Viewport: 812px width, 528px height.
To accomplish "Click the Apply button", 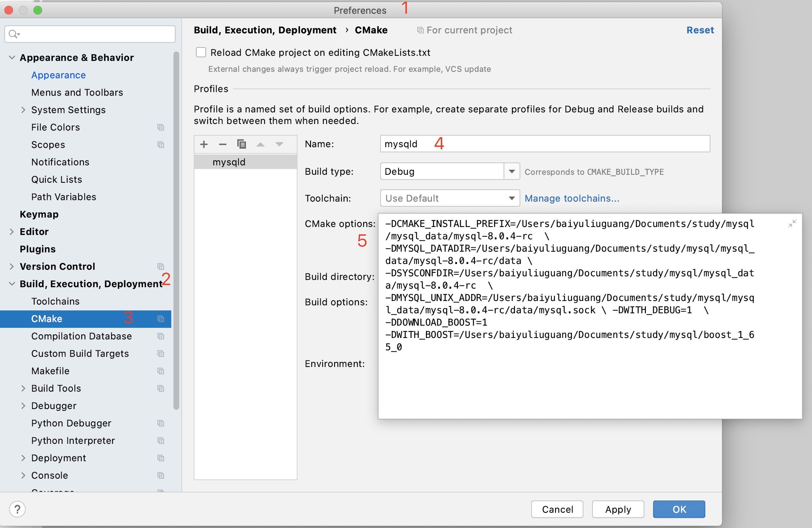I will pyautogui.click(x=618, y=509).
